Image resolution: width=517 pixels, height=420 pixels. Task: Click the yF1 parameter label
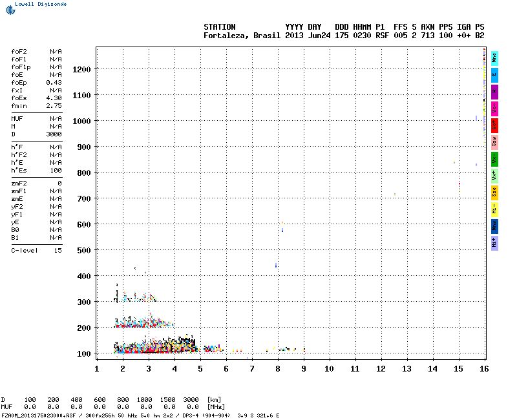point(17,215)
